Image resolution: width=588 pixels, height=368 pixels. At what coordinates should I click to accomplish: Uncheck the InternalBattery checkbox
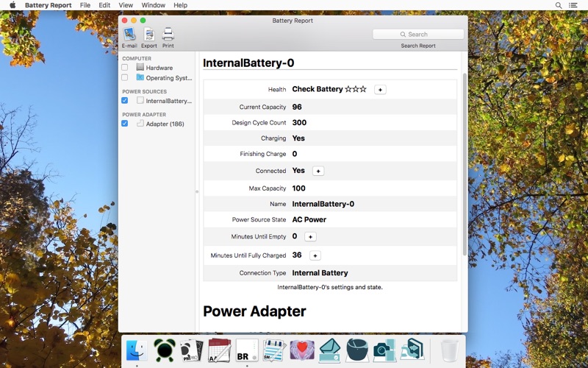click(124, 100)
